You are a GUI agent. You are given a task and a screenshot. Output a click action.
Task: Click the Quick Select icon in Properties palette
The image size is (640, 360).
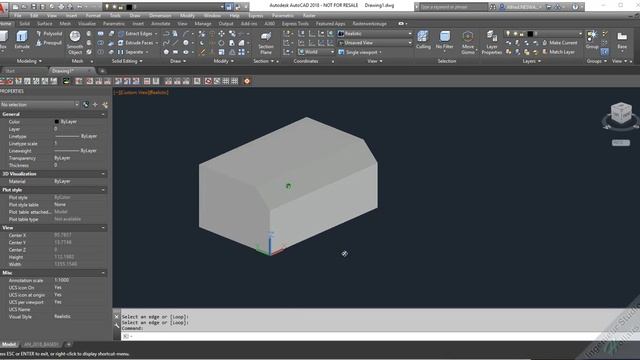click(105, 105)
